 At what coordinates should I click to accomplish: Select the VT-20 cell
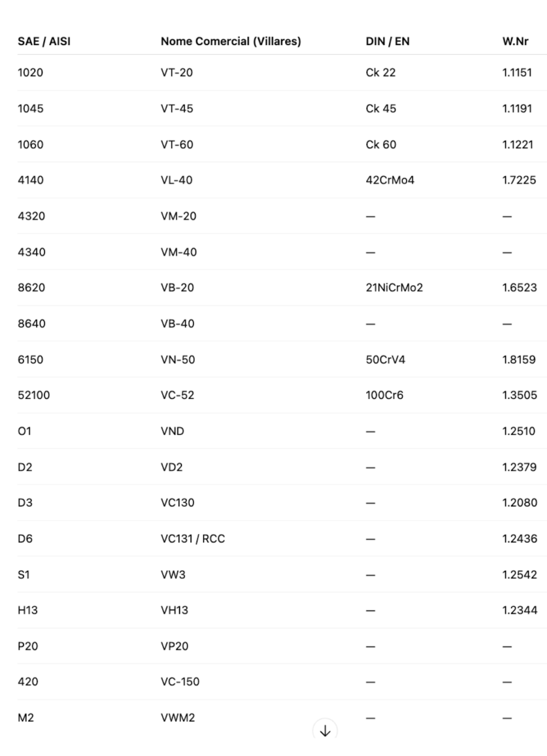[x=177, y=72]
